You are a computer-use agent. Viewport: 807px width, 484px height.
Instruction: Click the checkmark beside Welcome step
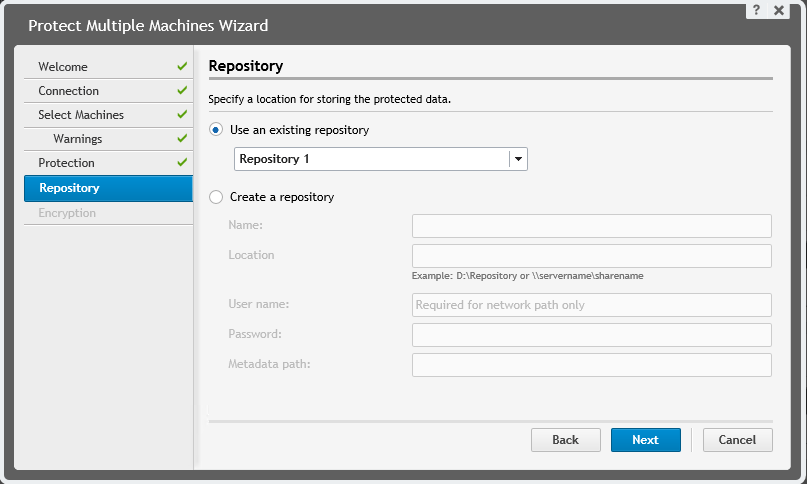[182, 66]
